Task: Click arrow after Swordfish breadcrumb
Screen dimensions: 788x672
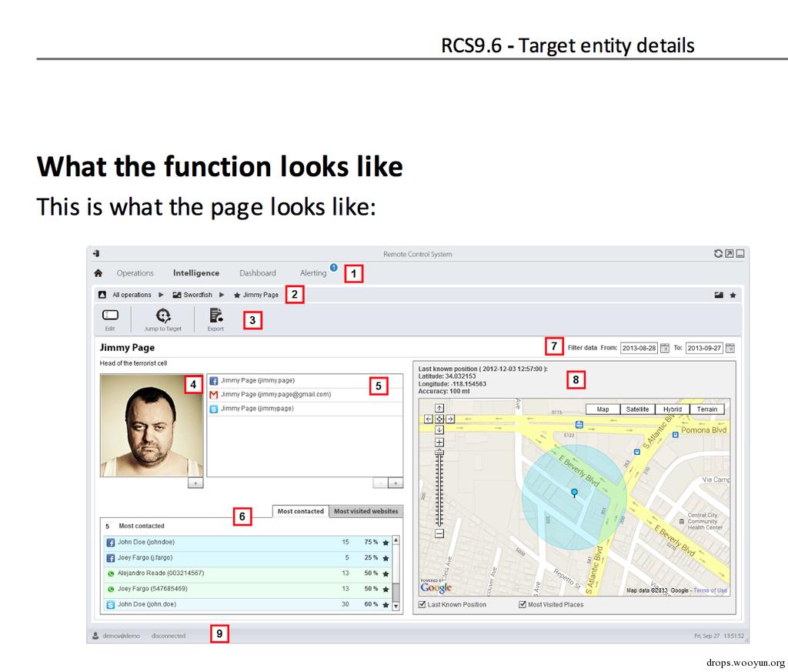Action: click(x=222, y=295)
